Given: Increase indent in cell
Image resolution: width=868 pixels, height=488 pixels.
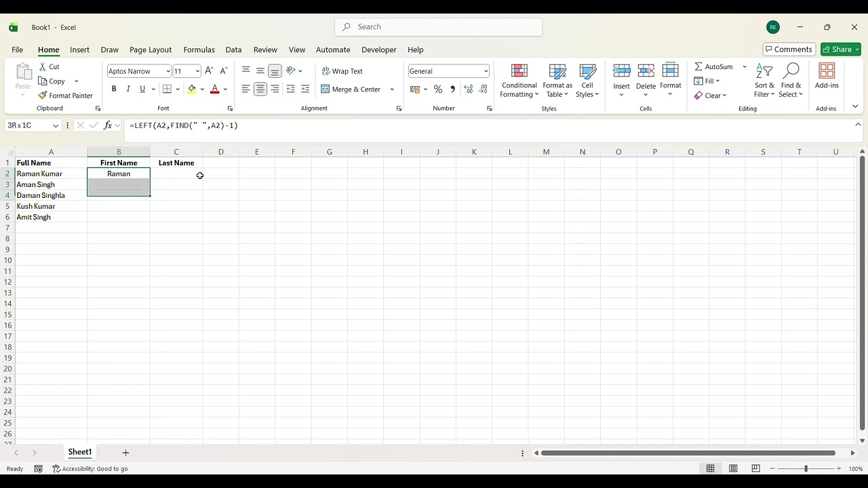Looking at the screenshot, I should 305,89.
